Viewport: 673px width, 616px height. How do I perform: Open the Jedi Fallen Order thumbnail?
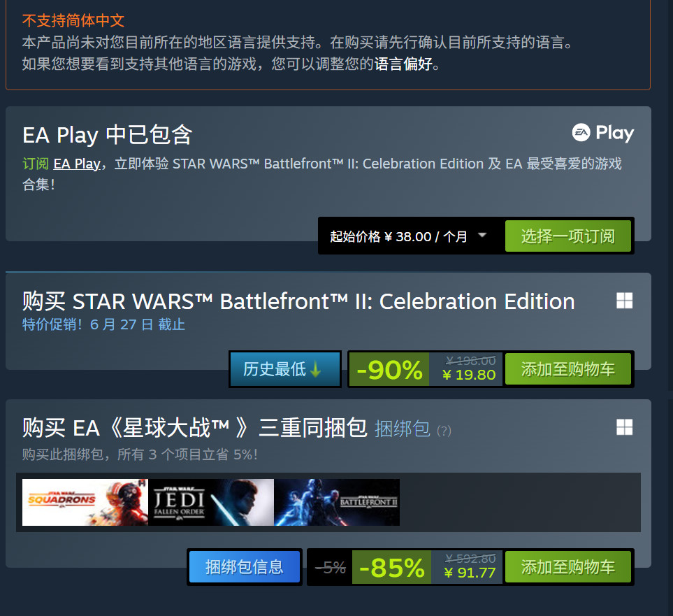coord(211,502)
